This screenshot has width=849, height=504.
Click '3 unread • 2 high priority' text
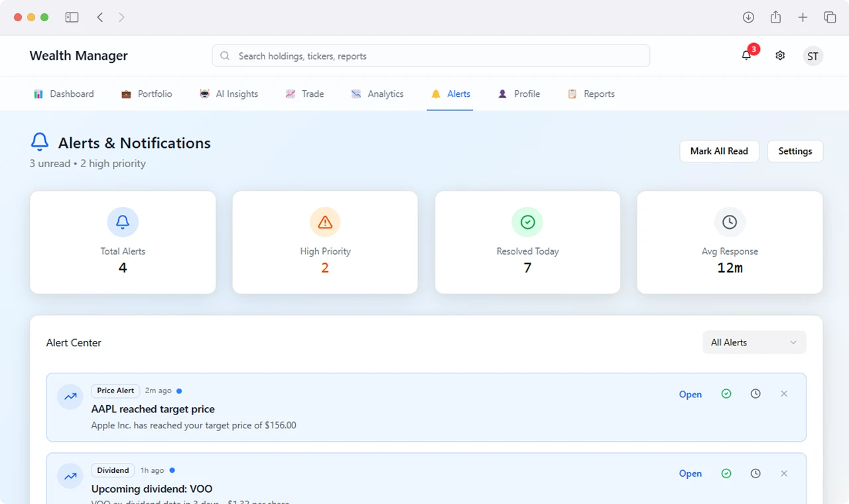point(88,163)
